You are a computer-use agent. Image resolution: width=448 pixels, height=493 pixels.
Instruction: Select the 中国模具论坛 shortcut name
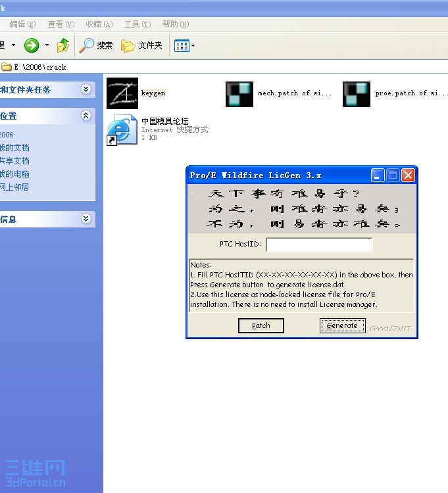[165, 121]
